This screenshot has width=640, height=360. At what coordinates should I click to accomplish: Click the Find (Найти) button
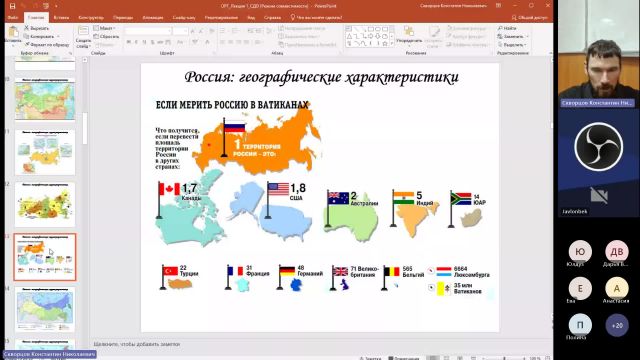click(x=507, y=28)
